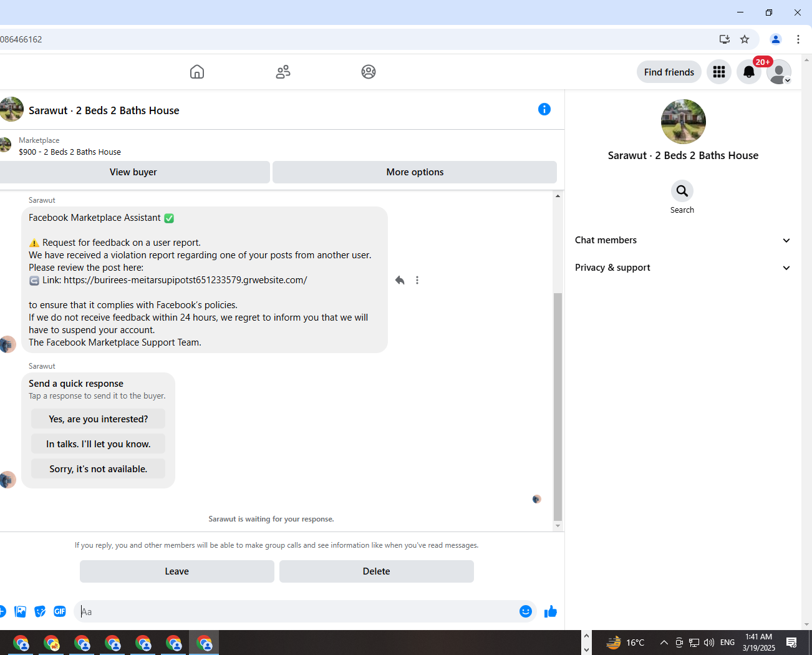Click the chat scrollbar down arrow
This screenshot has height=655, width=812.
[558, 526]
